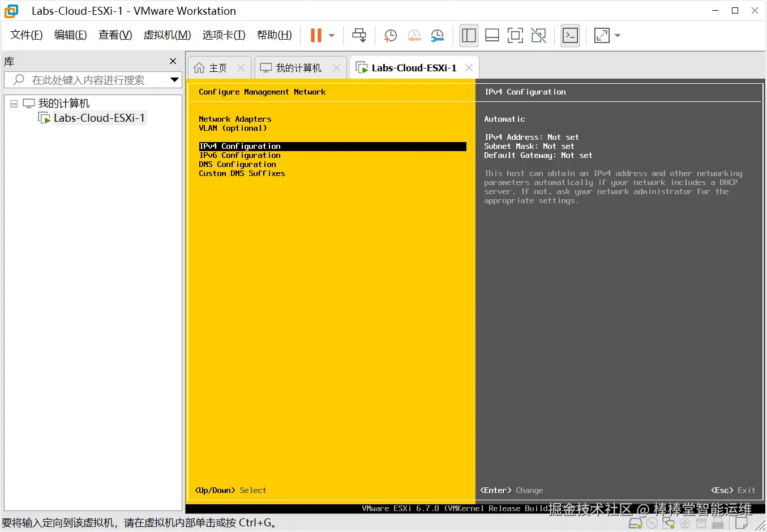Open the message log note icon
Screen dimensions: 767x532
pyautogui.click(x=741, y=524)
